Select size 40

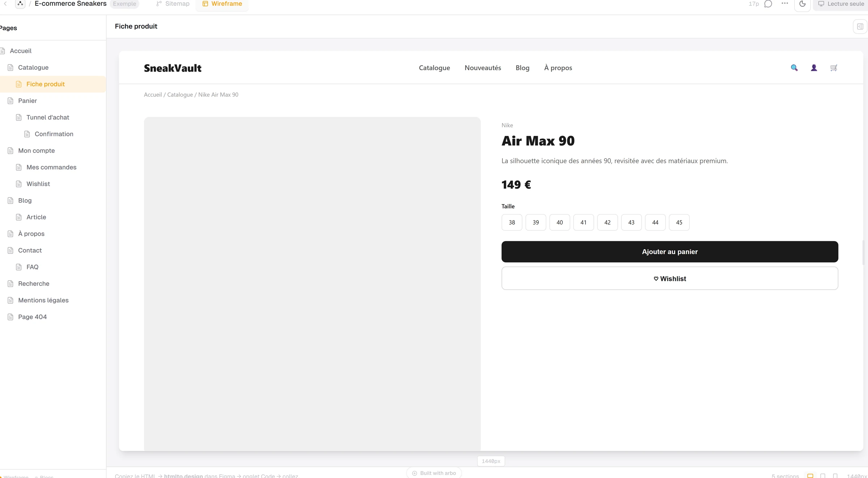(559, 222)
